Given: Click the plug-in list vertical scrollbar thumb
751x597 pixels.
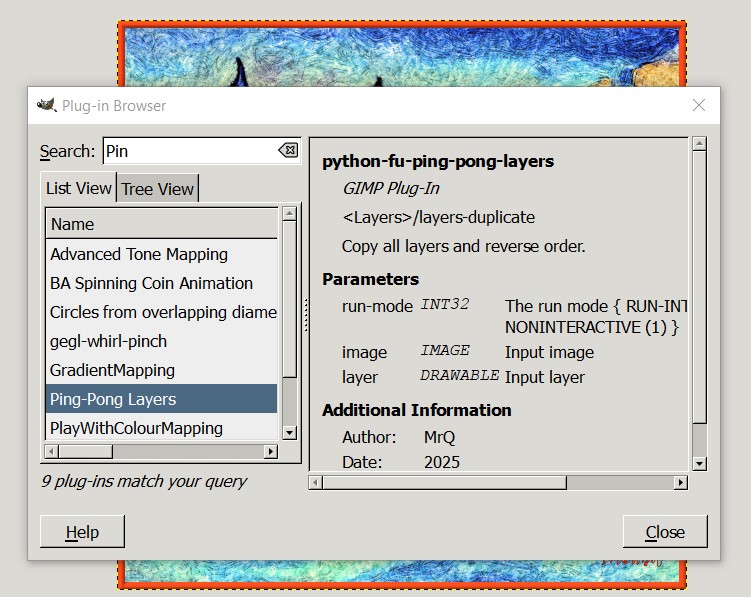Looking at the screenshot, I should click(289, 299).
